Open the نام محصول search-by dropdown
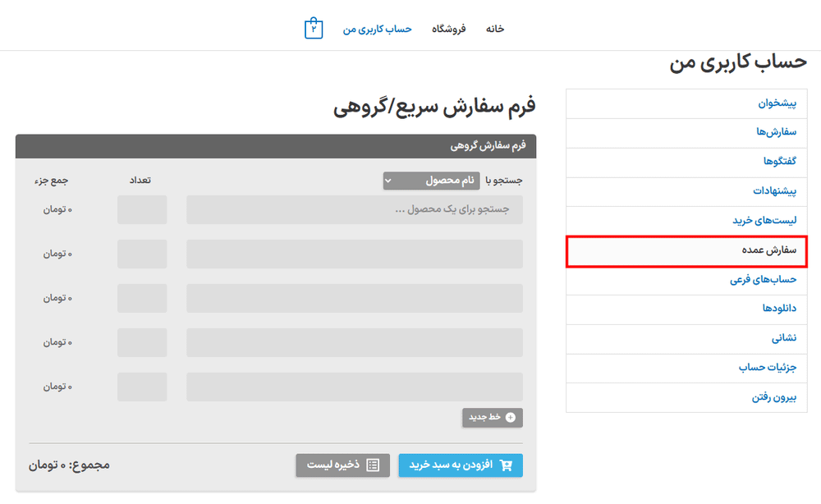821x504 pixels. (x=431, y=180)
